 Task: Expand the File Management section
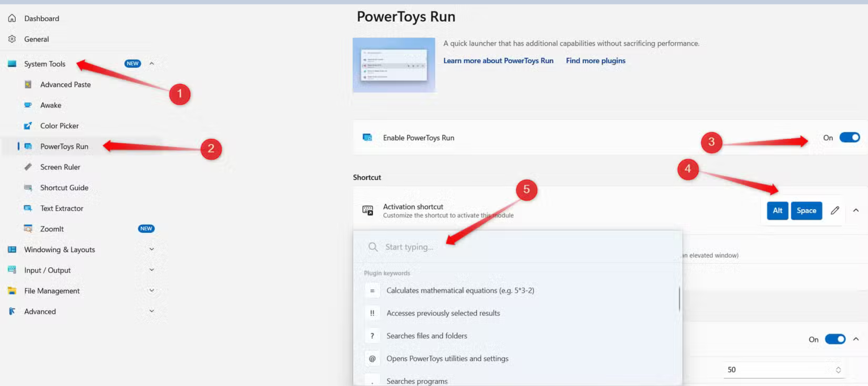pyautogui.click(x=152, y=291)
